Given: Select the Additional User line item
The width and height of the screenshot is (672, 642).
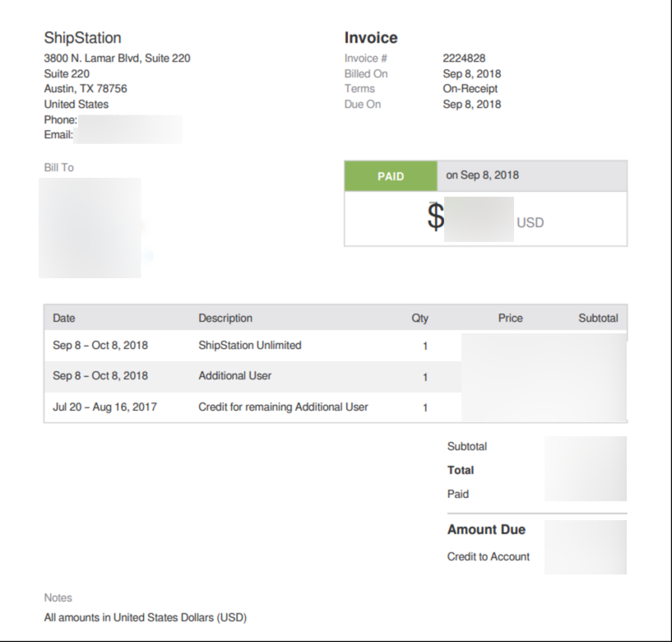Looking at the screenshot, I should pos(235,376).
